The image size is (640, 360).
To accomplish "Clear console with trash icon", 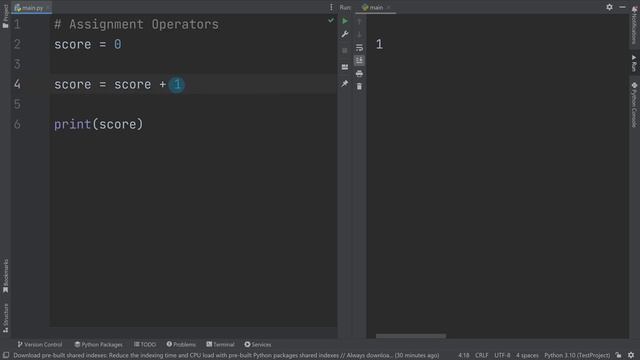I will click(x=359, y=87).
